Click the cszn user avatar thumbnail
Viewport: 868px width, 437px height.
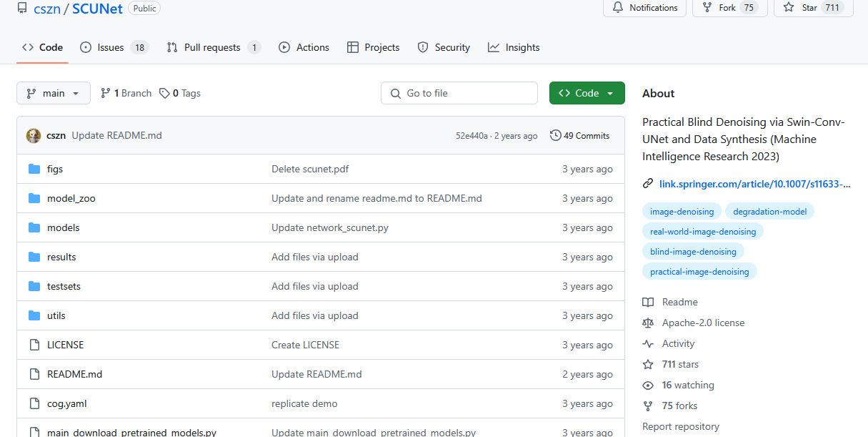34,136
